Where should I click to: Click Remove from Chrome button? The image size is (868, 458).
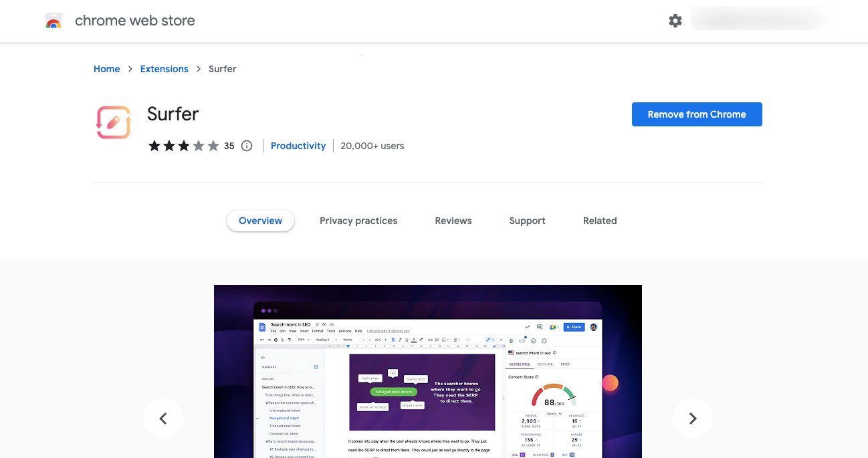[x=697, y=114]
